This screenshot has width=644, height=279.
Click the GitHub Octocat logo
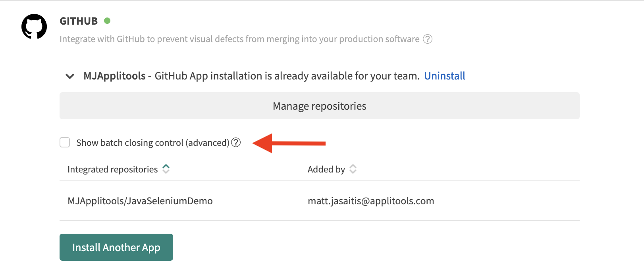click(34, 27)
